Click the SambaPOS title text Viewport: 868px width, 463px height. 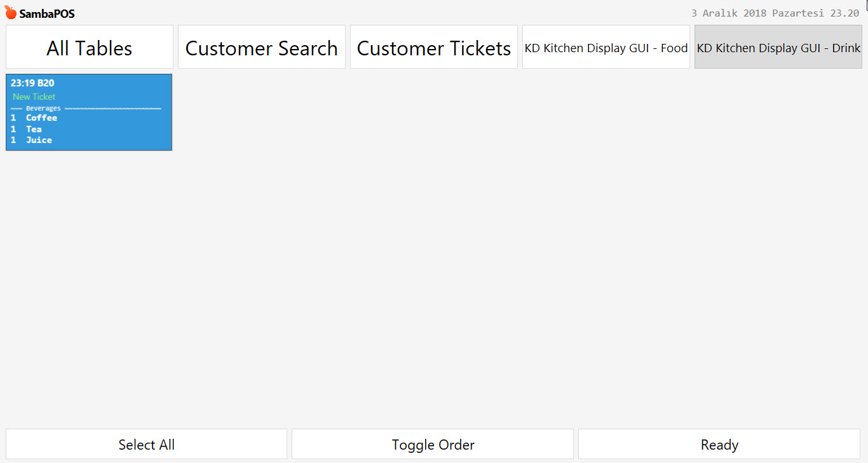[x=47, y=13]
